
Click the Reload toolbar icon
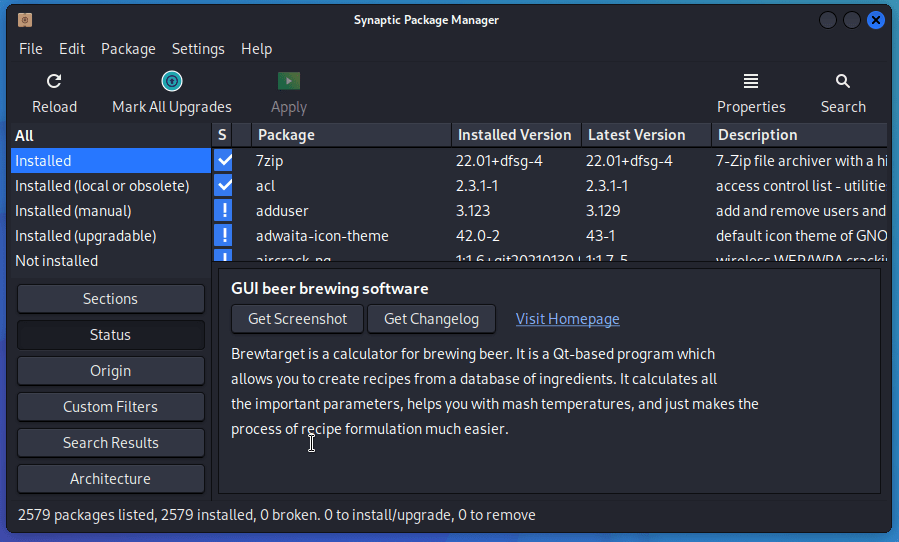click(x=54, y=82)
